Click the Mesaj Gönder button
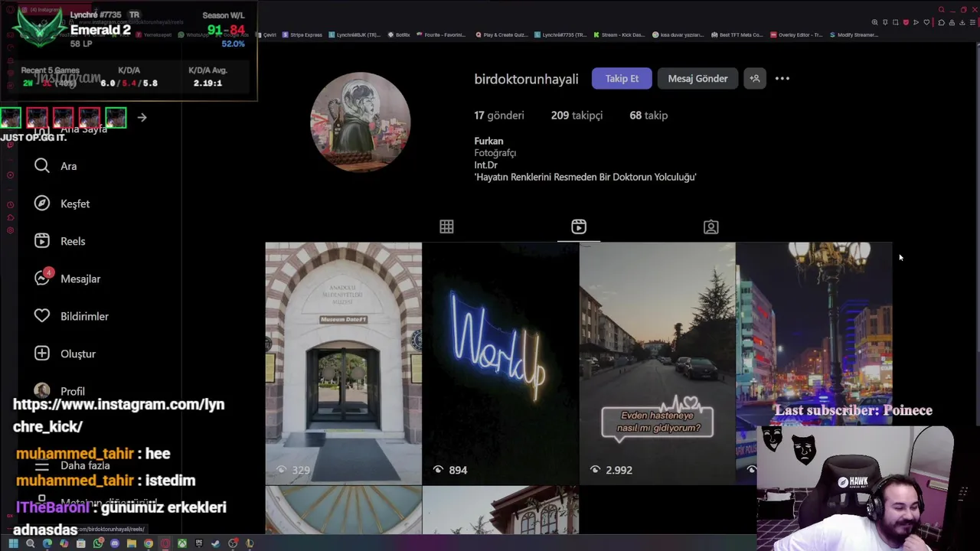 pyautogui.click(x=697, y=78)
